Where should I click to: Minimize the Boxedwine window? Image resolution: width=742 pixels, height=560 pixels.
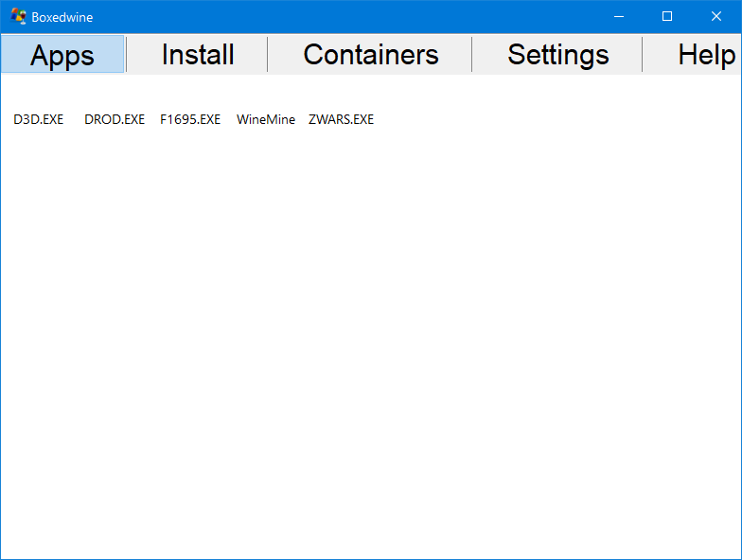point(619,17)
